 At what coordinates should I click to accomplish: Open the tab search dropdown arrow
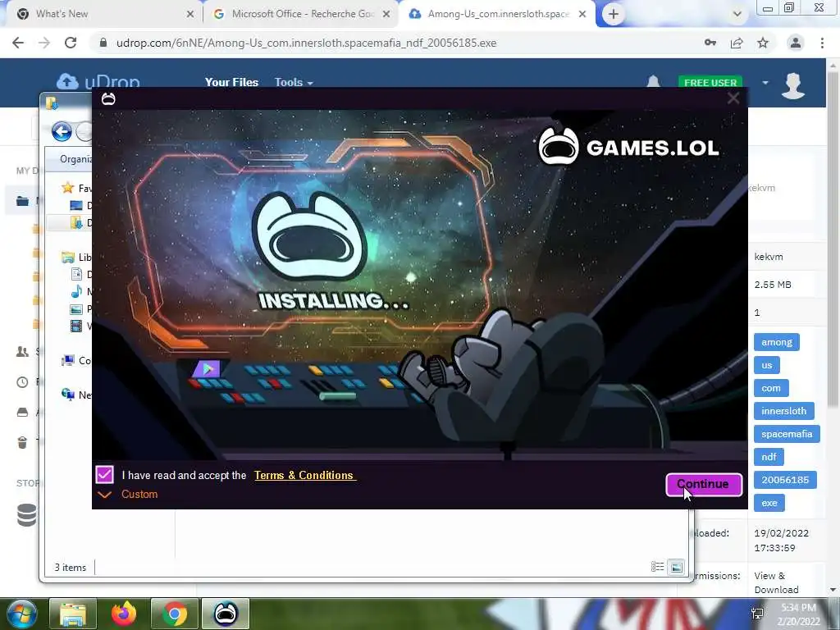tap(737, 15)
